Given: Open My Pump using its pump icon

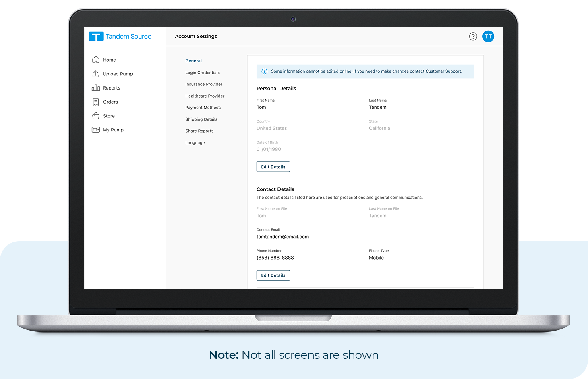Looking at the screenshot, I should click(x=96, y=129).
